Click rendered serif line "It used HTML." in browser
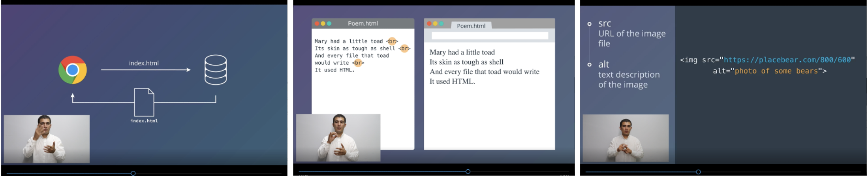 (453, 81)
